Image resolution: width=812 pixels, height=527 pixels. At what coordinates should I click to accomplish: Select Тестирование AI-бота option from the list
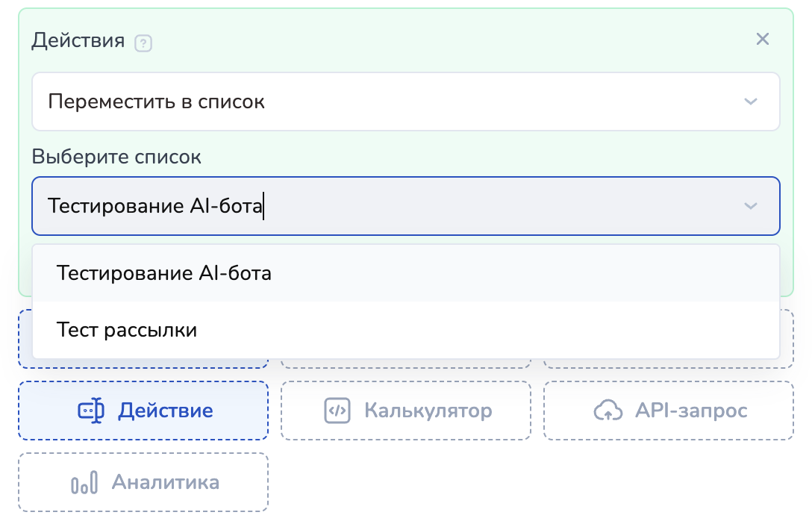[x=164, y=274]
